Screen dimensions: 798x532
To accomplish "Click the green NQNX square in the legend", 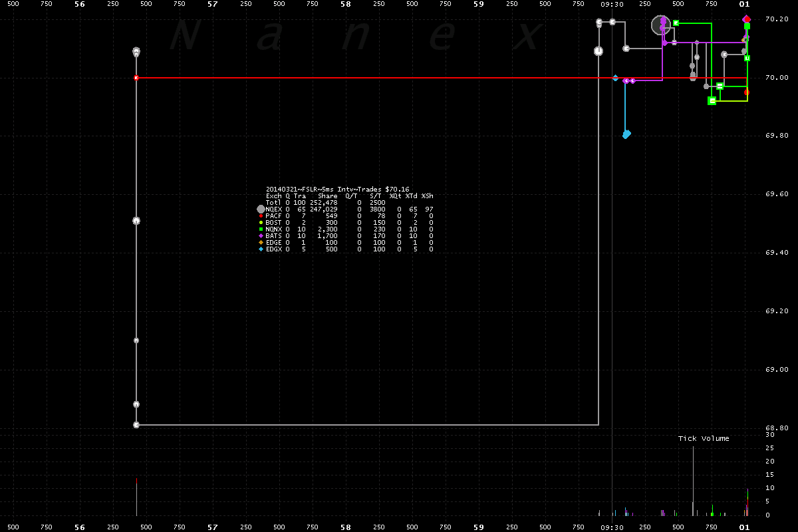I will pyautogui.click(x=261, y=229).
